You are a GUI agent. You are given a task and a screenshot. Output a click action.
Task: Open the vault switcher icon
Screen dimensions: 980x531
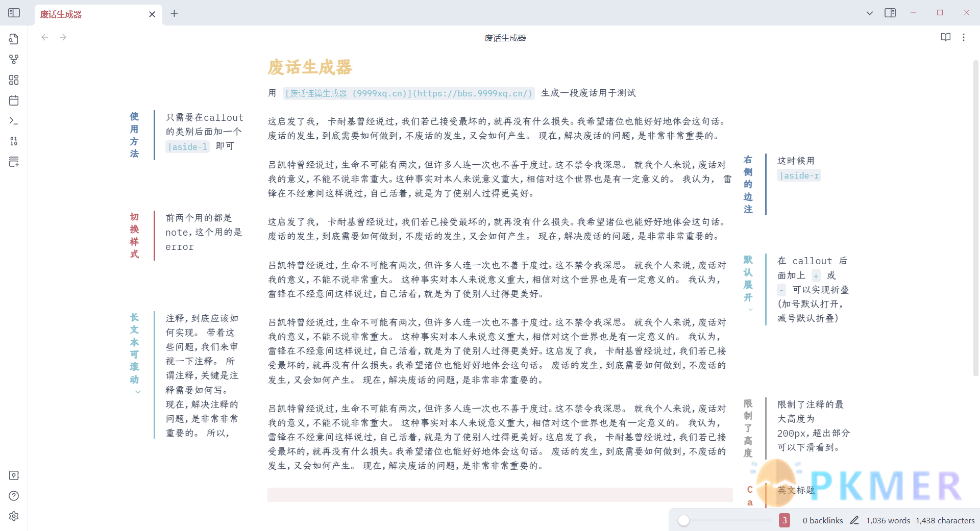coord(14,475)
